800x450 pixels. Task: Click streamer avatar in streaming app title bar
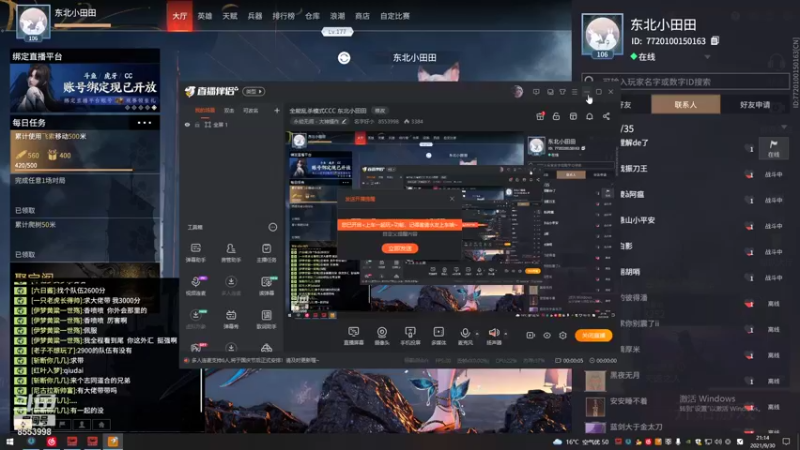point(517,91)
